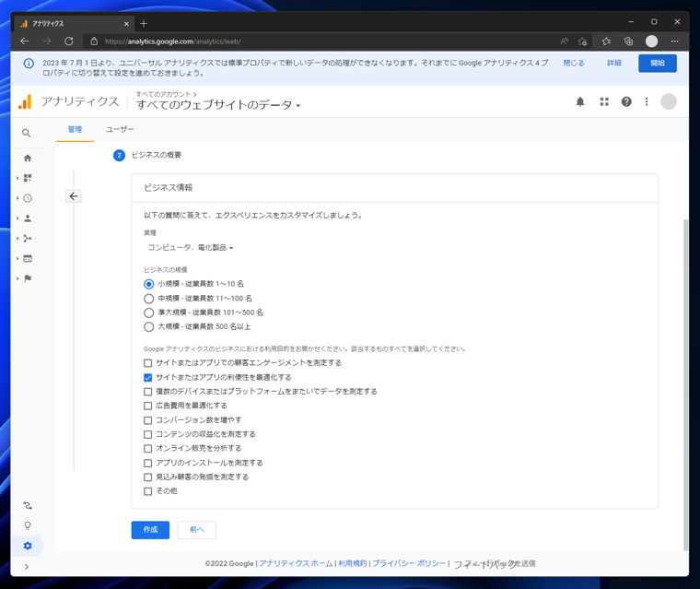This screenshot has height=589, width=700.
Task: Expand the Customization sidebar section arrow
Action: (x=17, y=178)
